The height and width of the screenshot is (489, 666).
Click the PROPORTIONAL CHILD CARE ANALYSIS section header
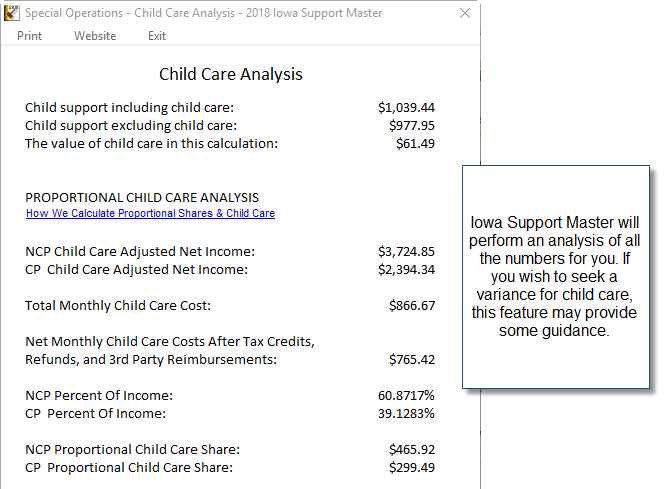tap(142, 198)
